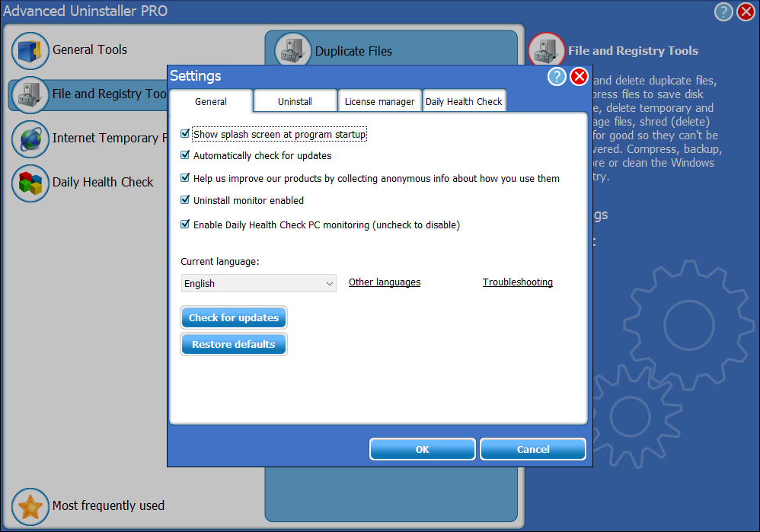Click the Other languages link

[385, 282]
